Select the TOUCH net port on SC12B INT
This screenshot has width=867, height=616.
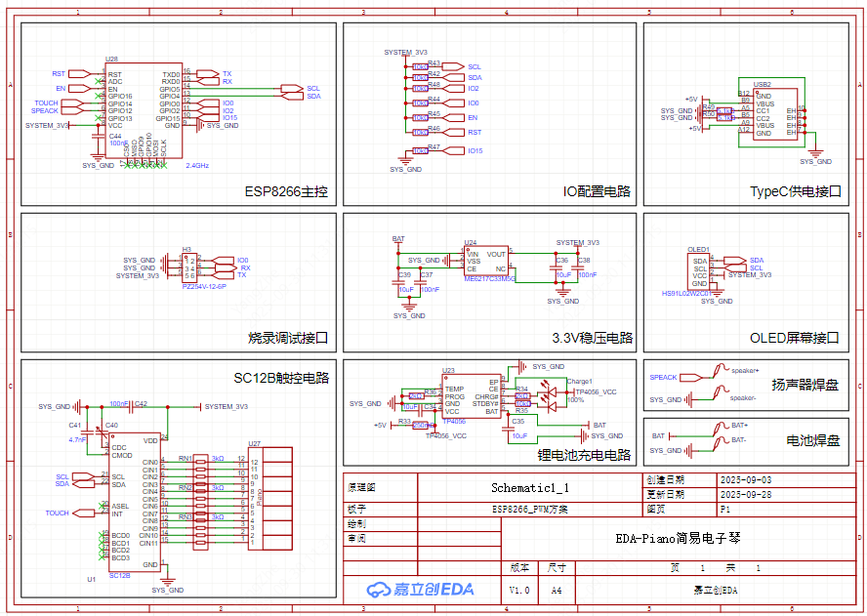[x=58, y=513]
